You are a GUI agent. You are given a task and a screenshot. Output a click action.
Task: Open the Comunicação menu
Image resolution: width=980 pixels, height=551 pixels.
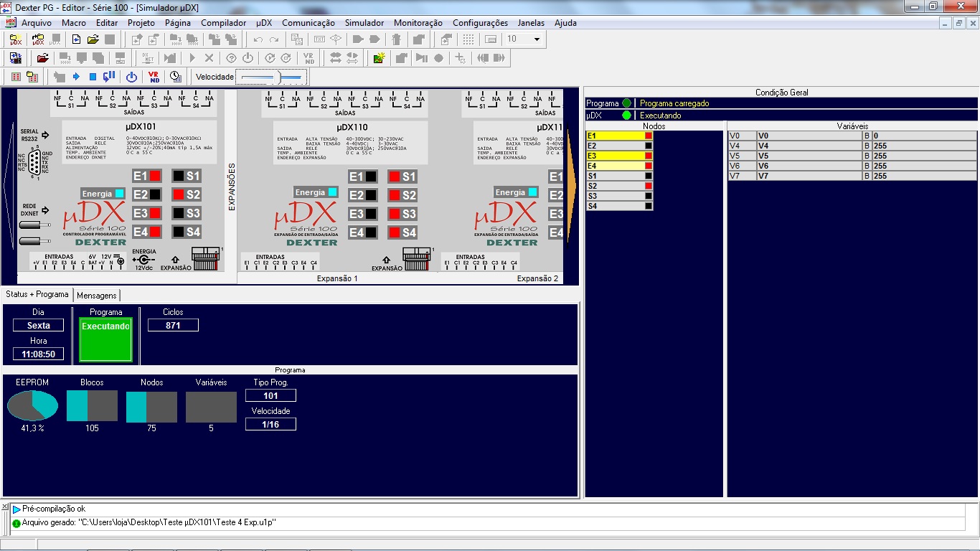308,23
